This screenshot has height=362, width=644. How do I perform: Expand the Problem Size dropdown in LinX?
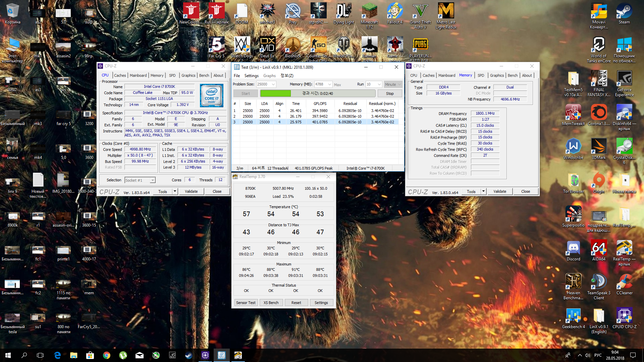(273, 84)
